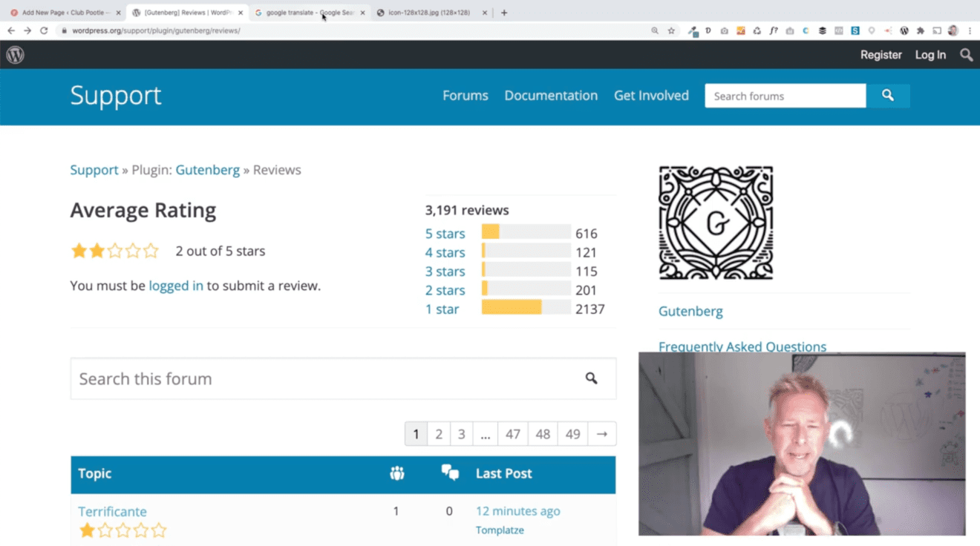This screenshot has width=980, height=546.
Task: Go back with the browser back arrow
Action: (11, 30)
